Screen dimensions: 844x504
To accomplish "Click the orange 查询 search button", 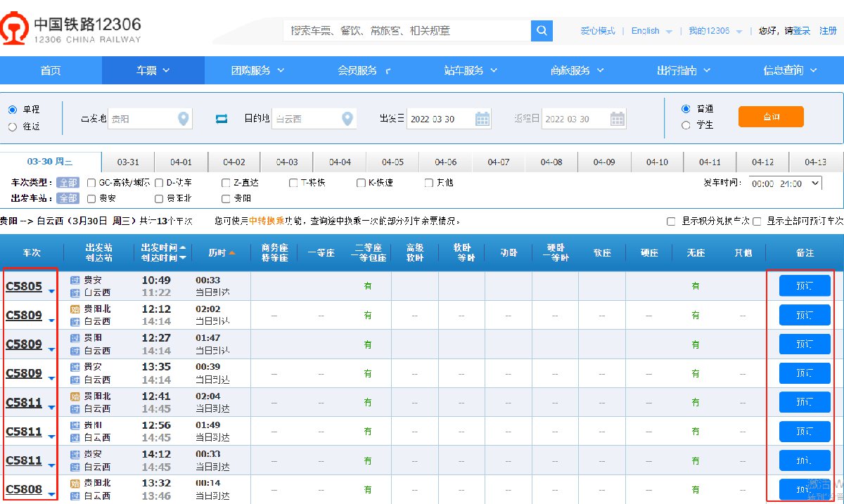I will pyautogui.click(x=771, y=117).
